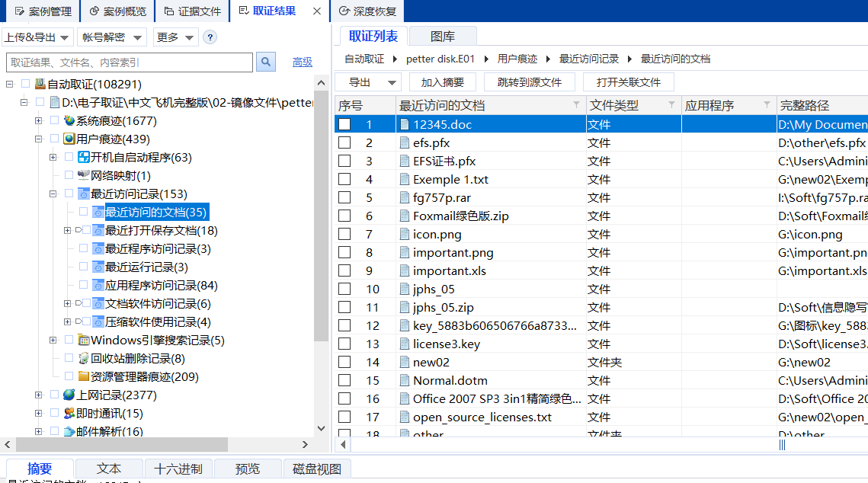Tick the checkbox for row 6 Foxmail绿色版.zip

click(344, 216)
